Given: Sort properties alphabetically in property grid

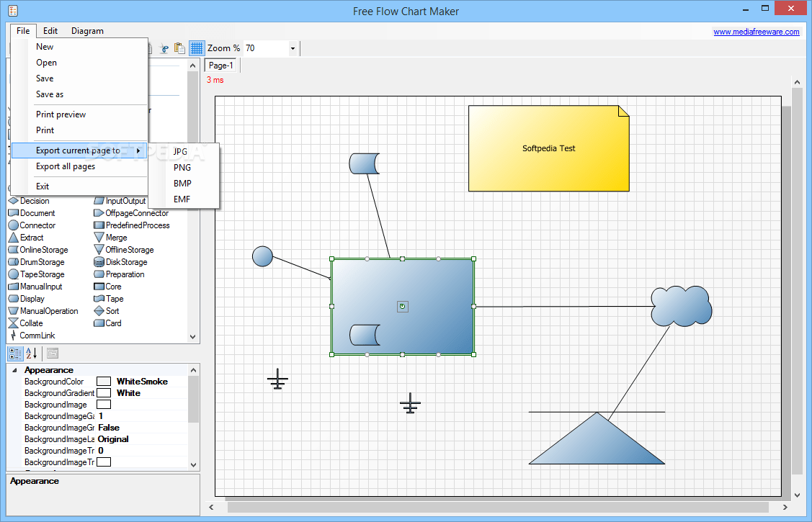Looking at the screenshot, I should (30, 353).
